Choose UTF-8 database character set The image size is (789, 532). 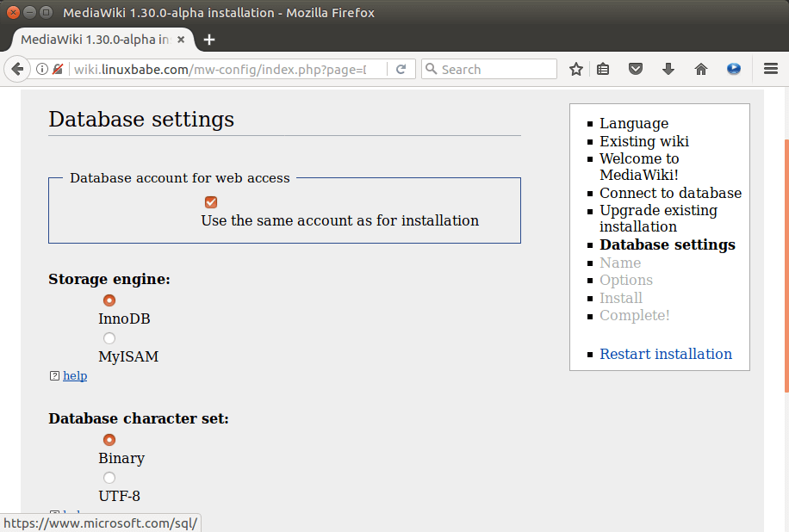(109, 478)
